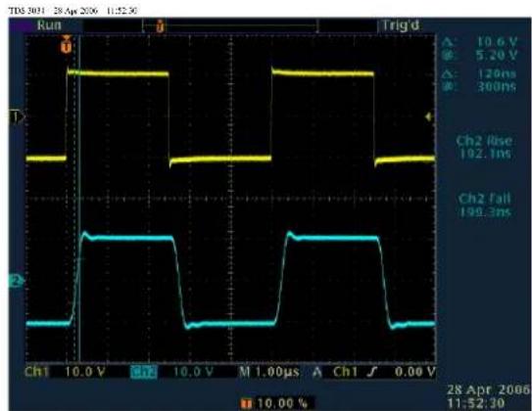The image size is (532, 411).
Task: Click the TDS 3031 header text
Action: (26, 11)
